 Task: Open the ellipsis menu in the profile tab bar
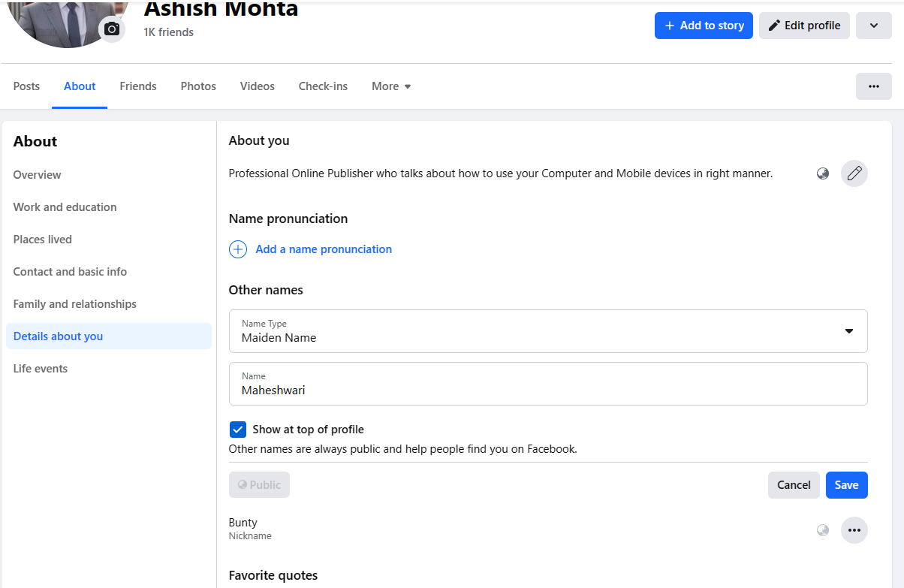(x=873, y=86)
